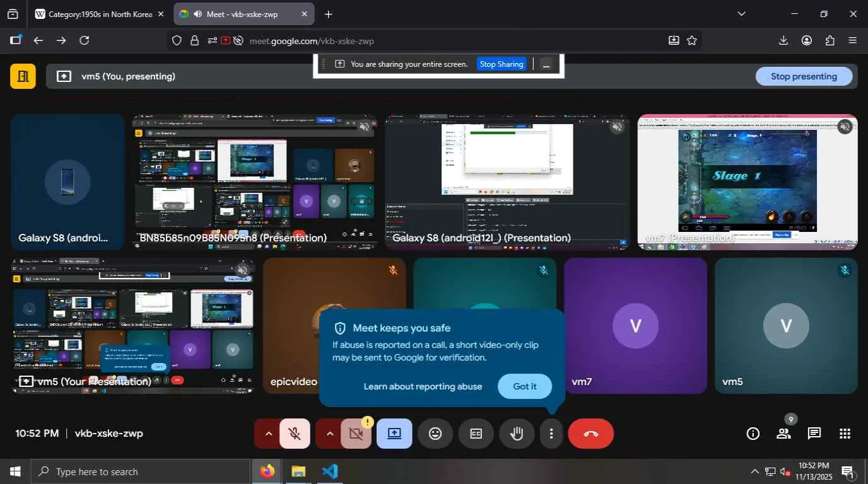868x484 pixels.
Task: Open the extensions puzzle menu
Action: [x=830, y=40]
